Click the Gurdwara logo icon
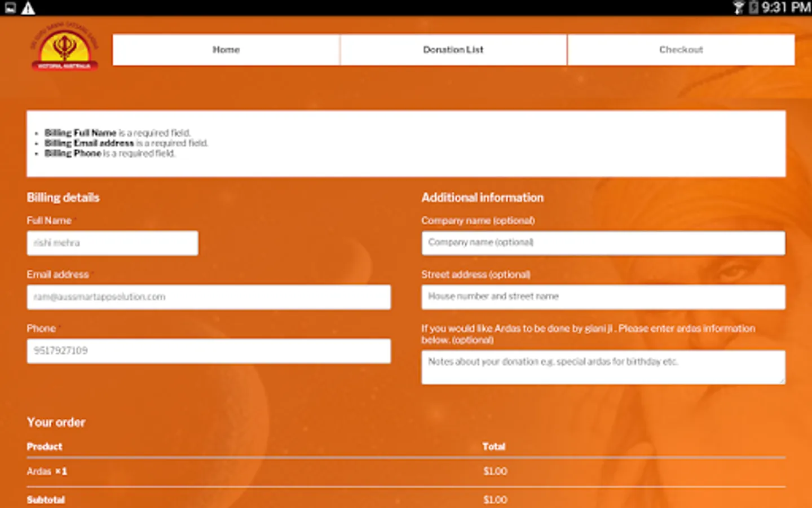 (64, 47)
